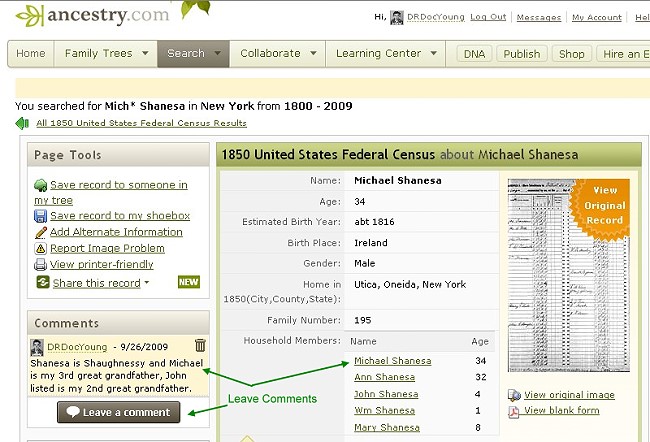The height and width of the screenshot is (442, 650).
Task: Open household member John Shanesa
Action: pyautogui.click(x=386, y=394)
